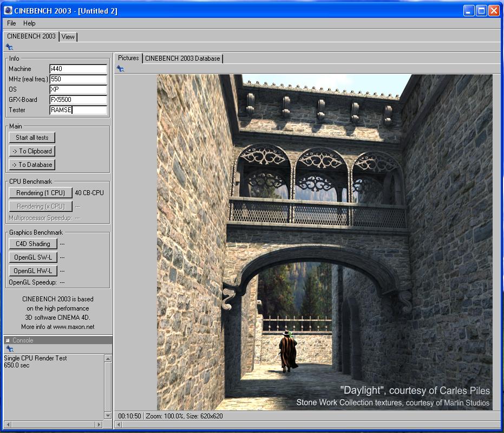Click the Rendering (x CPU) button
Viewport: 504px width, 433px height.
tap(41, 206)
